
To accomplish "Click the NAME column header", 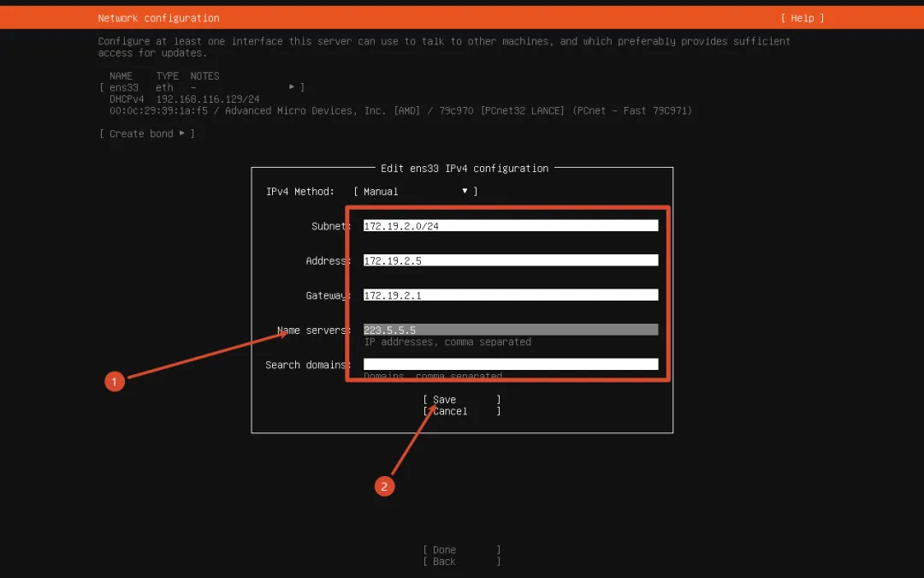I will [121, 76].
